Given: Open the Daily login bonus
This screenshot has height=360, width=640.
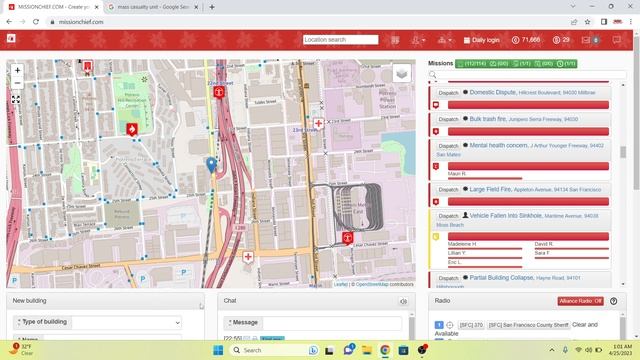Looking at the screenshot, I should click(x=481, y=40).
